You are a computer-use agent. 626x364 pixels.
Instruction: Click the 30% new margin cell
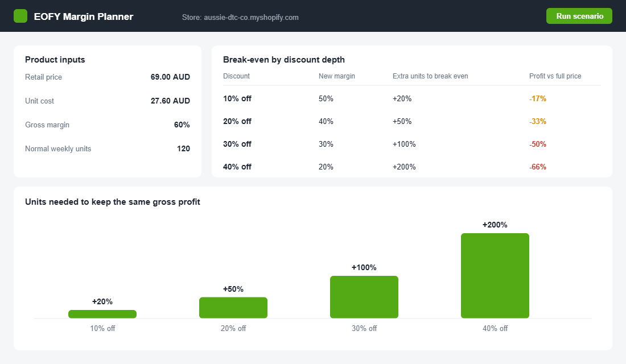(x=326, y=144)
